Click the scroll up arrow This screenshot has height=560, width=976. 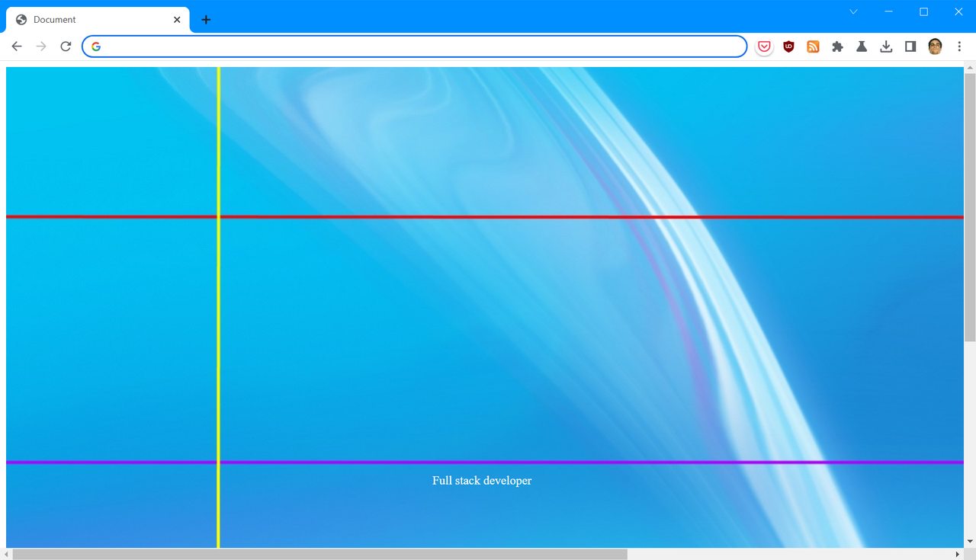[x=970, y=68]
